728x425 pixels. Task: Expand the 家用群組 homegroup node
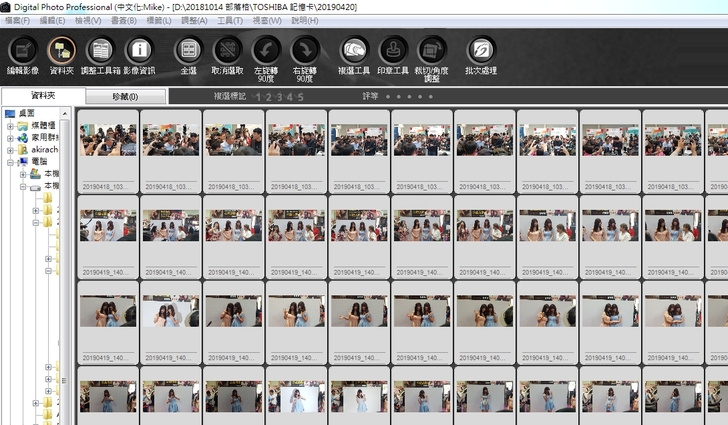pyautogui.click(x=10, y=138)
